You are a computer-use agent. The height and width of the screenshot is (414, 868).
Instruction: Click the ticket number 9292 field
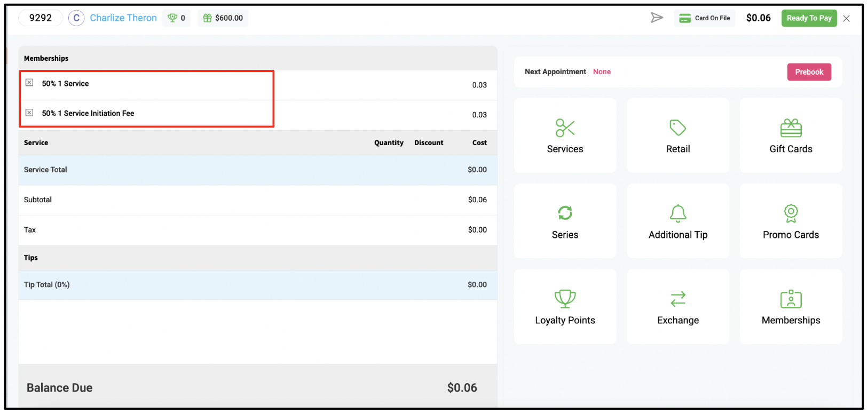41,18
